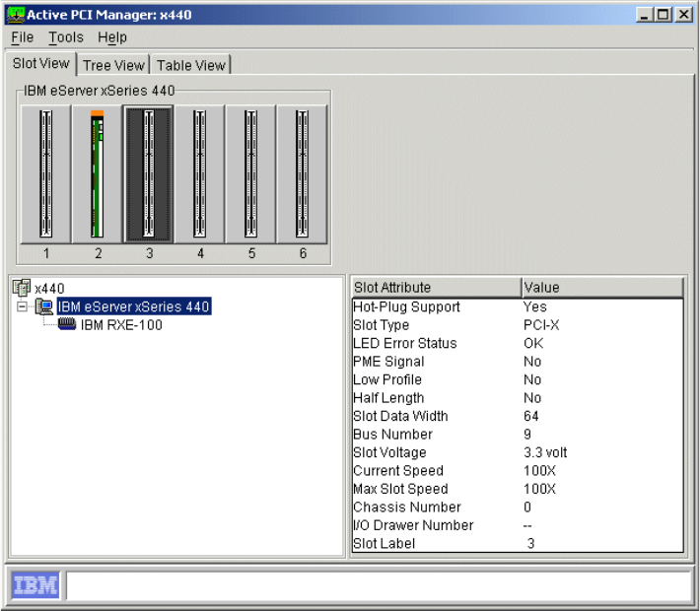The image size is (700, 611).
Task: Switch to the Table View tab
Action: [190, 66]
